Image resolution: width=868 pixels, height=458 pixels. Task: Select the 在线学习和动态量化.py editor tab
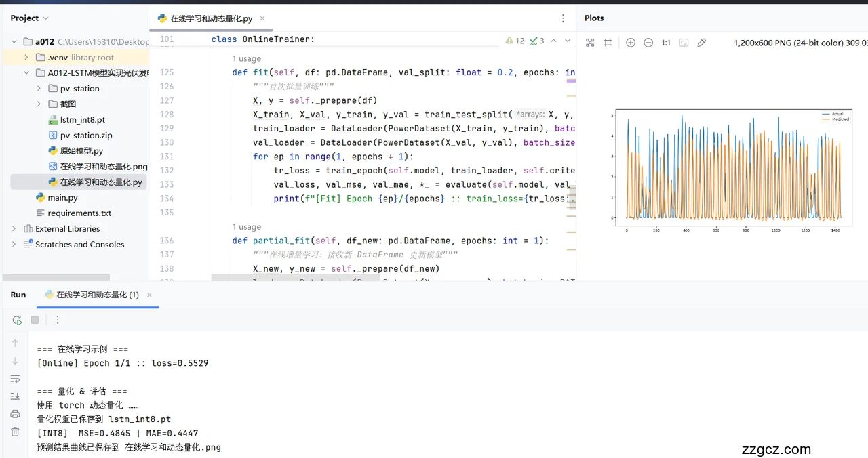[211, 19]
